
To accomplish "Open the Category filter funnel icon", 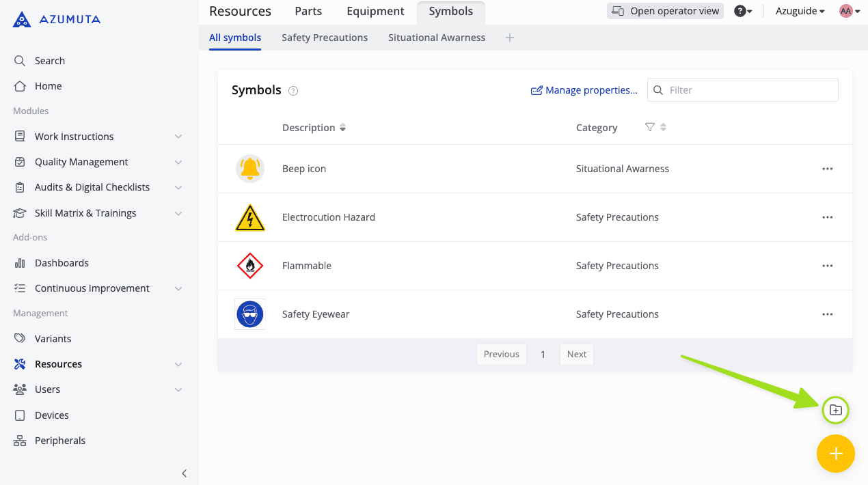I will (x=650, y=127).
